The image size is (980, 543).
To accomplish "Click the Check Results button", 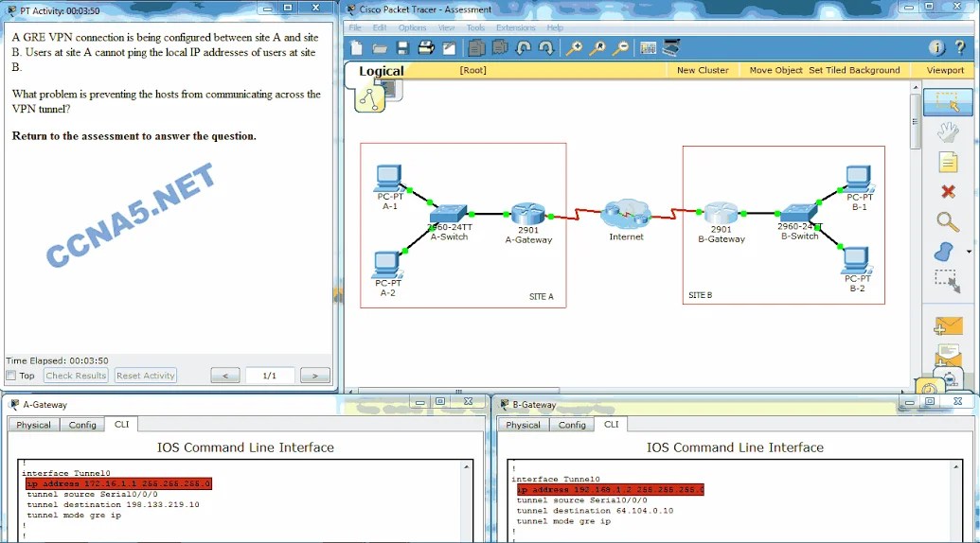I will [x=76, y=376].
